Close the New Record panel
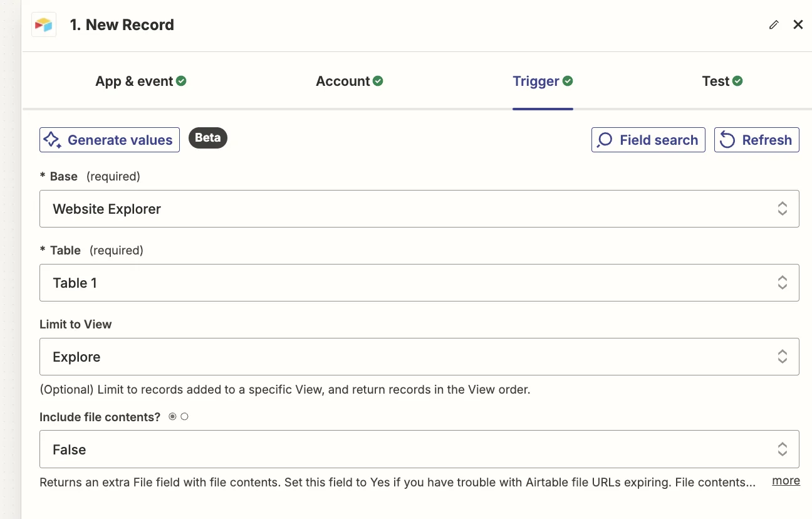 tap(798, 24)
